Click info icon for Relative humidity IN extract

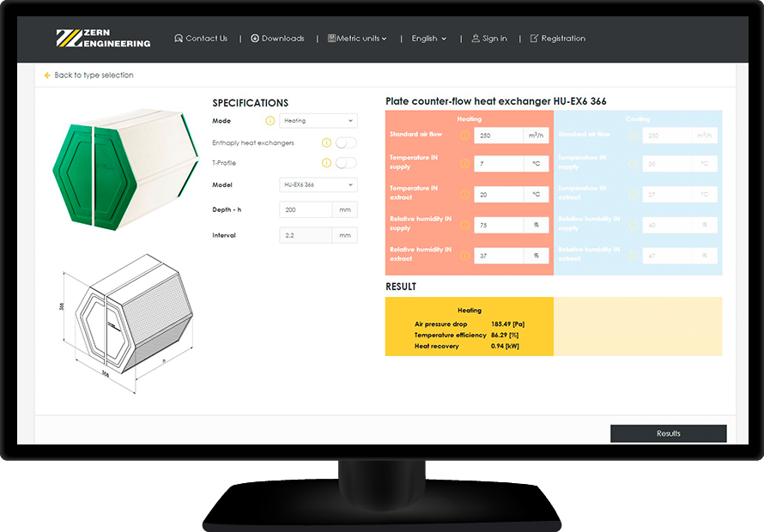pos(464,256)
